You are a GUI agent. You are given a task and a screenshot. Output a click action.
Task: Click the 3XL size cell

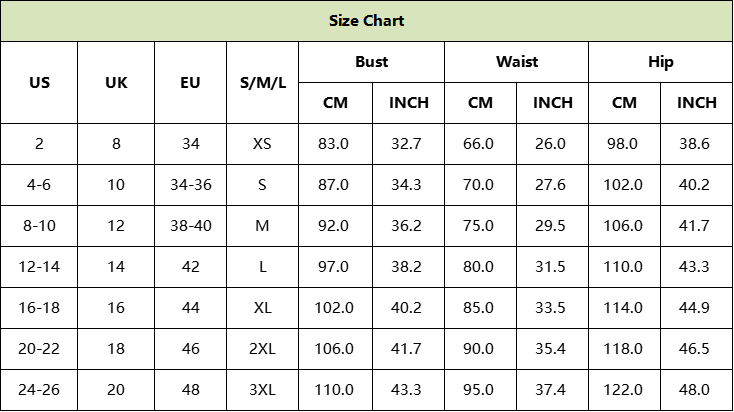pyautogui.click(x=263, y=390)
